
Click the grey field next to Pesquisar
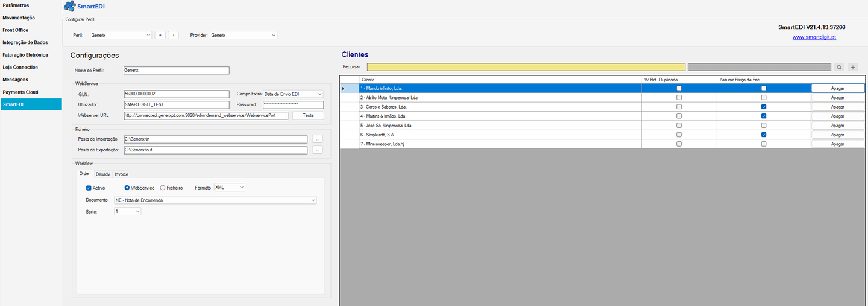coord(759,67)
